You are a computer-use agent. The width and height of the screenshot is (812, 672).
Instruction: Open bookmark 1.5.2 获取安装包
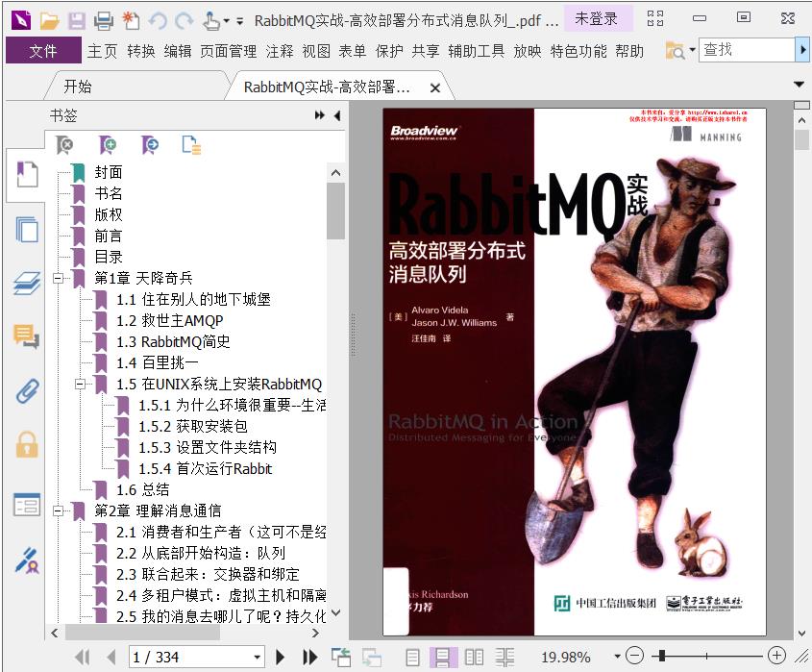[192, 427]
